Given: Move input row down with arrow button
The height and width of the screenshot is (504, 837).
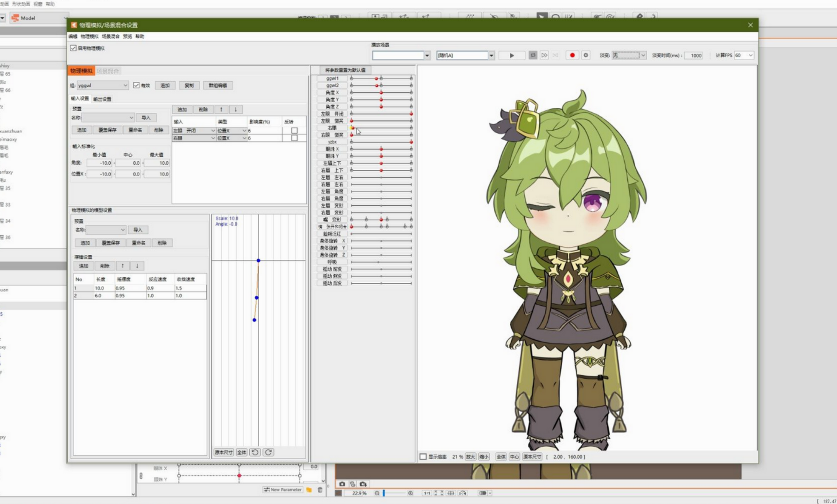Looking at the screenshot, I should pos(236,109).
